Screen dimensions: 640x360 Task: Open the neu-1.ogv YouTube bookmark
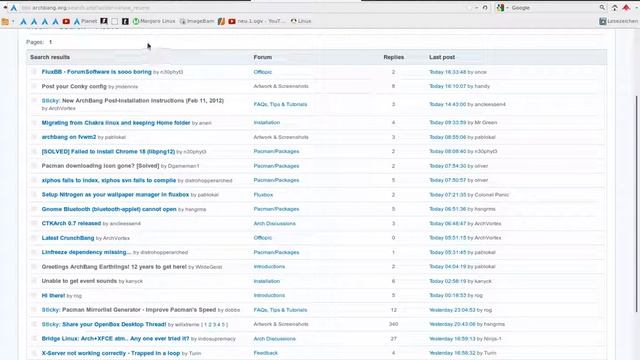click(x=257, y=21)
